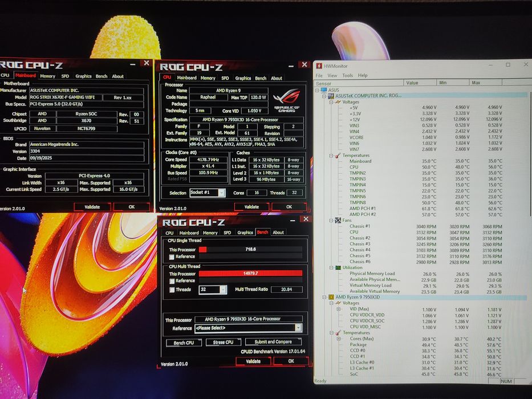532x399 pixels.
Task: Toggle the CPU Multi Thread Reference checkbox
Action: click(172, 281)
